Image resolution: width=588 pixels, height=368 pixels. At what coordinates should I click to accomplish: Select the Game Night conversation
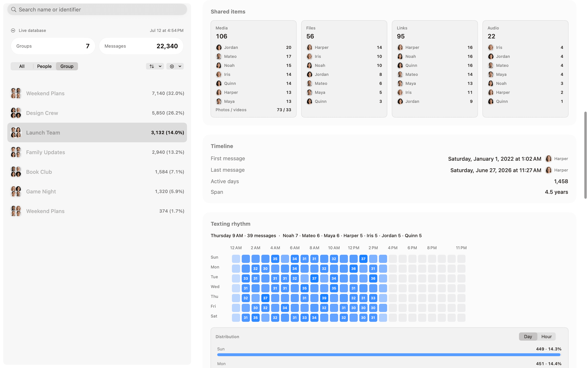[x=97, y=192]
